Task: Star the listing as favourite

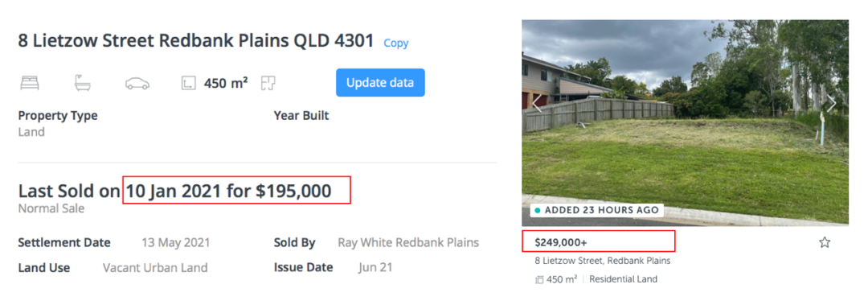Action: click(825, 242)
